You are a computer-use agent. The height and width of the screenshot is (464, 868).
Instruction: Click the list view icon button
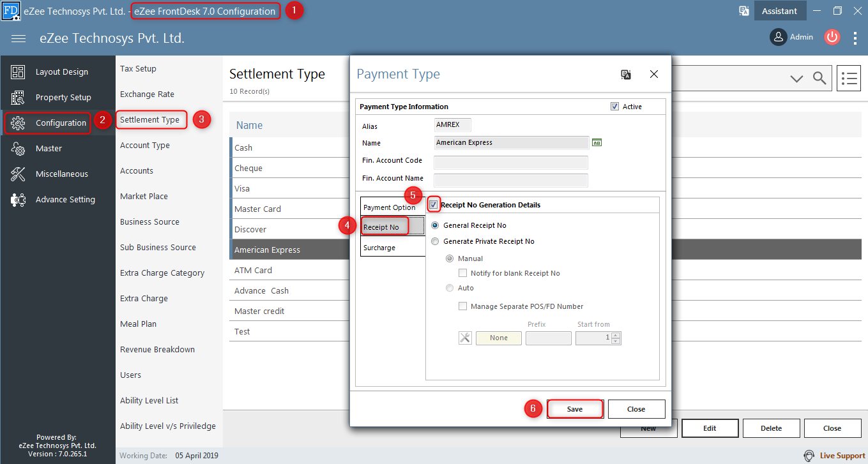tap(849, 79)
